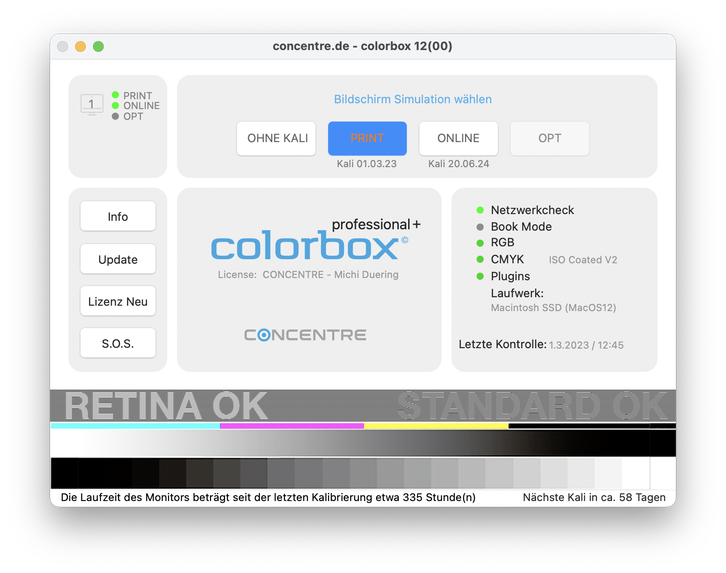Screen dimensions: 726x573
Task: Click 'Kali 20.06.24' date under ONLINE
Action: [458, 164]
